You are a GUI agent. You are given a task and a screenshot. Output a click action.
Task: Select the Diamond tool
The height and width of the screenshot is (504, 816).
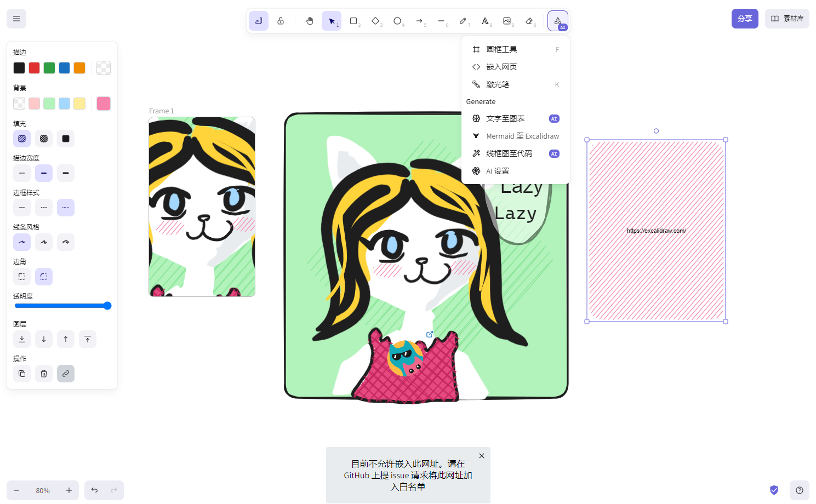pyautogui.click(x=375, y=21)
